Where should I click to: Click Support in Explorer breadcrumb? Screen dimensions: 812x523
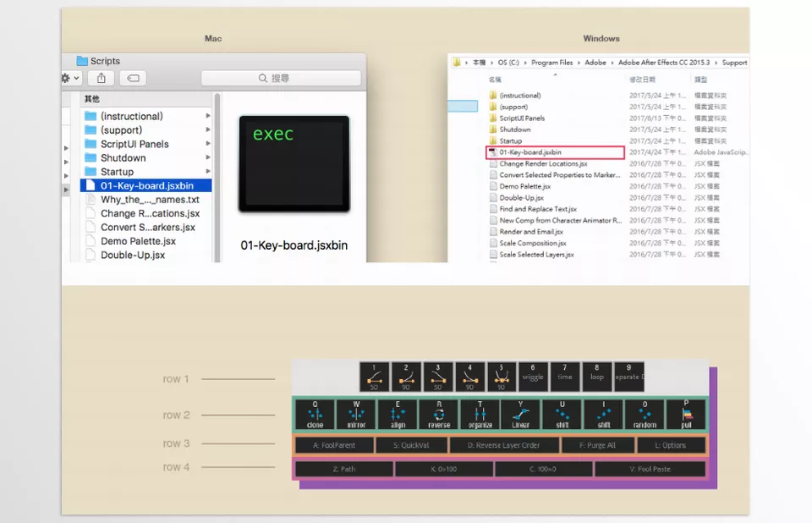(x=734, y=63)
